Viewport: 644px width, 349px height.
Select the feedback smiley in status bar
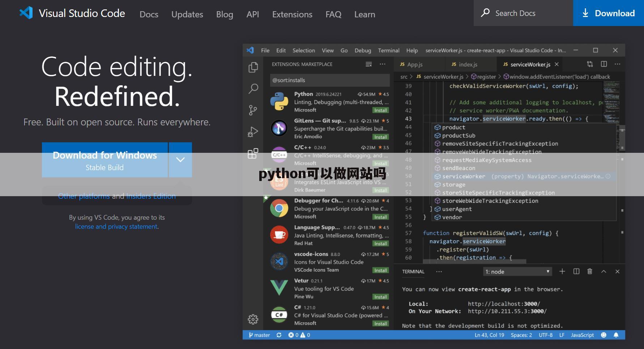pyautogui.click(x=603, y=335)
